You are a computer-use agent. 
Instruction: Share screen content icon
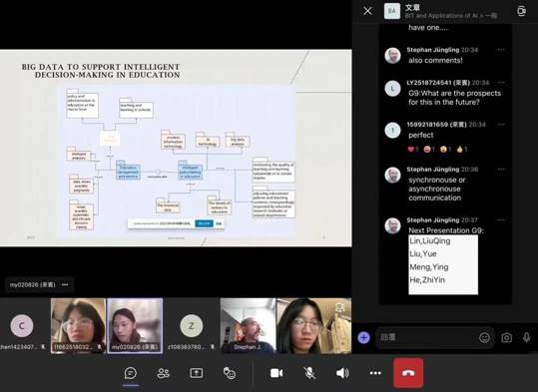[197, 373]
